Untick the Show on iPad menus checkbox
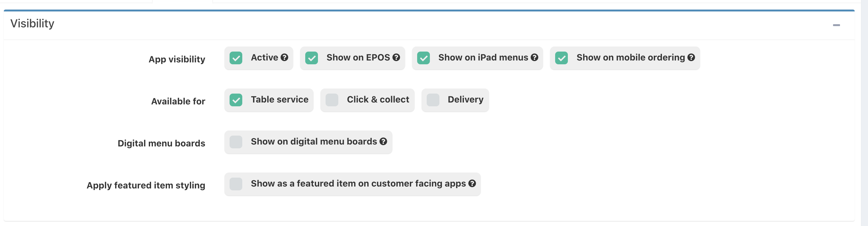This screenshot has height=226, width=868. coord(424,58)
